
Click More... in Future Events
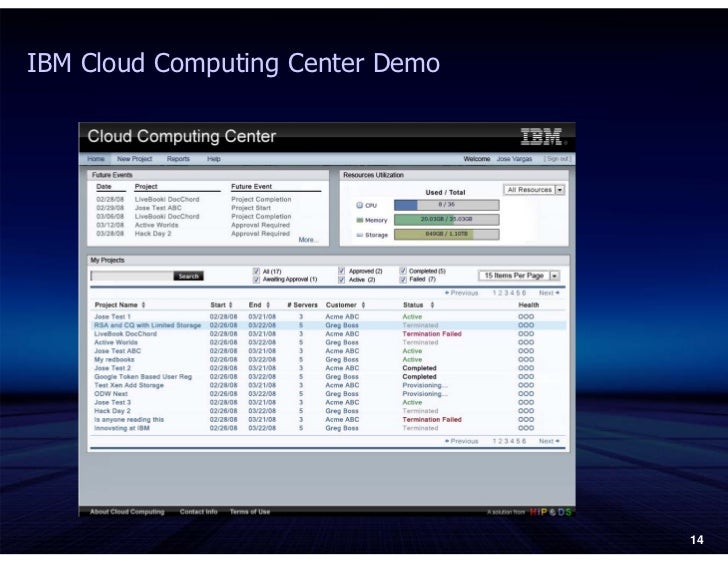[x=308, y=240]
